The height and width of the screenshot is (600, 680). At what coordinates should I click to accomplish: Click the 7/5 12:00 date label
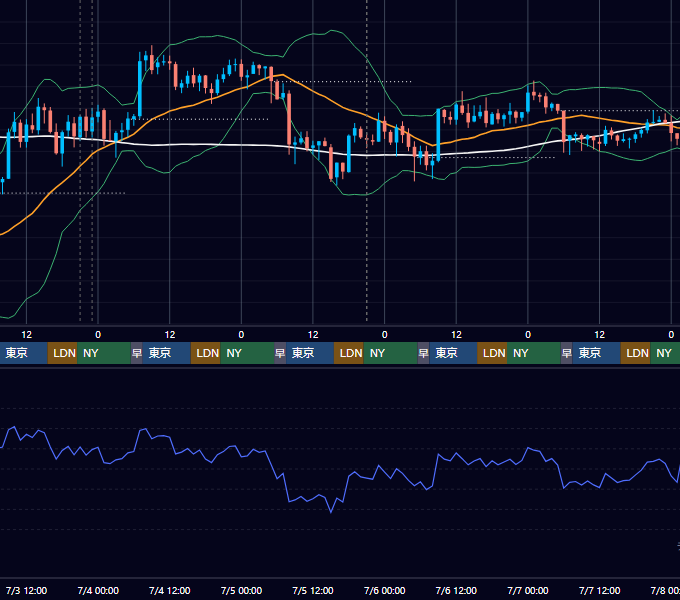click(x=313, y=591)
